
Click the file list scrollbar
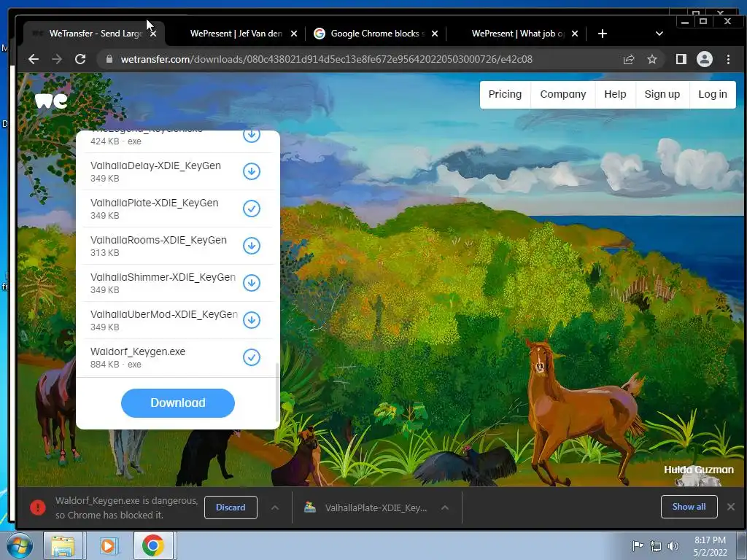pos(277,392)
